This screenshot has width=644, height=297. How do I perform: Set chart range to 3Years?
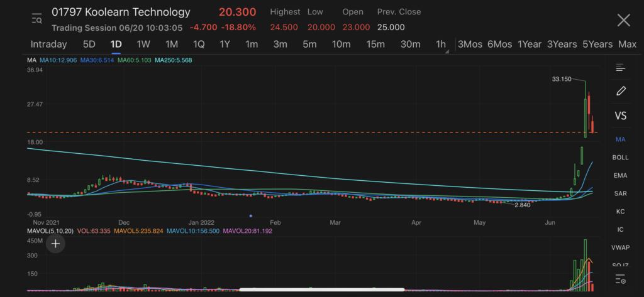[x=562, y=45]
